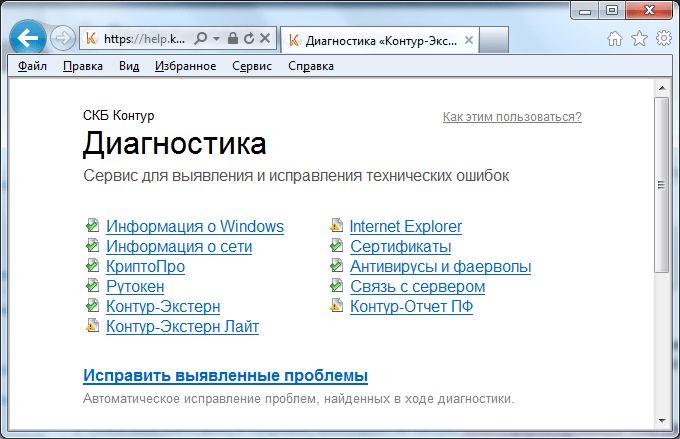Screen dimensions: 680x439
Task: Minimize the browser window
Action: (585, 10)
